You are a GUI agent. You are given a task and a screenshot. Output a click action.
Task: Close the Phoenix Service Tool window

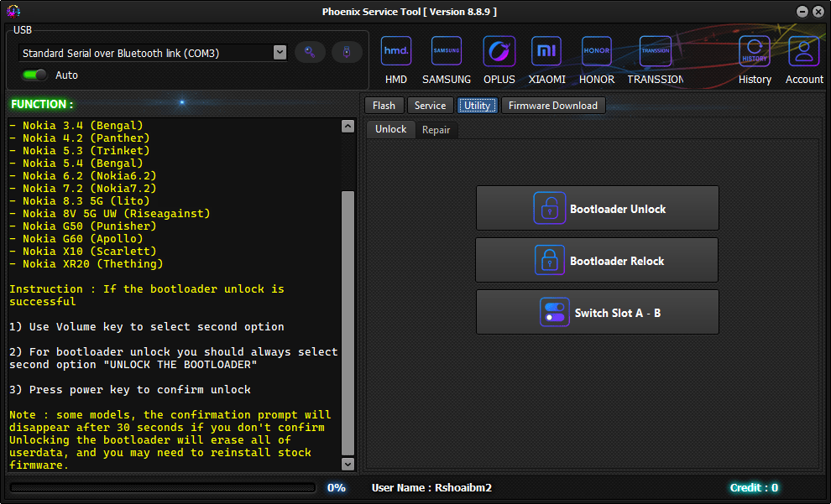coord(818,12)
